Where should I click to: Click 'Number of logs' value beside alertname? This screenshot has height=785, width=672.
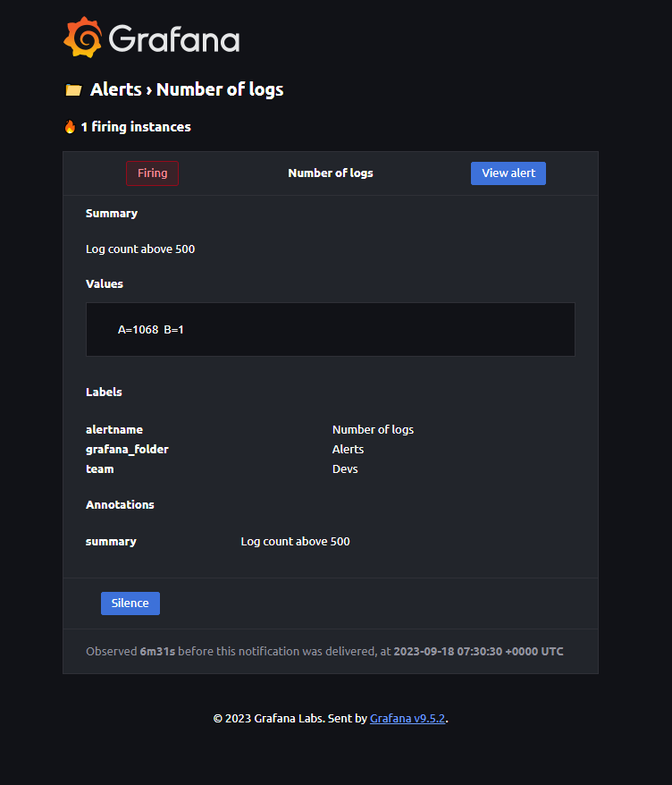(x=374, y=429)
